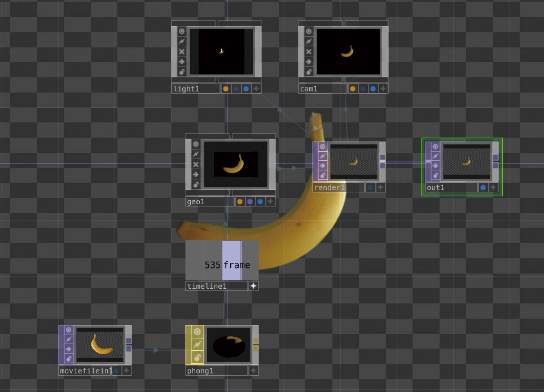Select the light1 node name label
This screenshot has width=544, height=392.
coord(195,89)
